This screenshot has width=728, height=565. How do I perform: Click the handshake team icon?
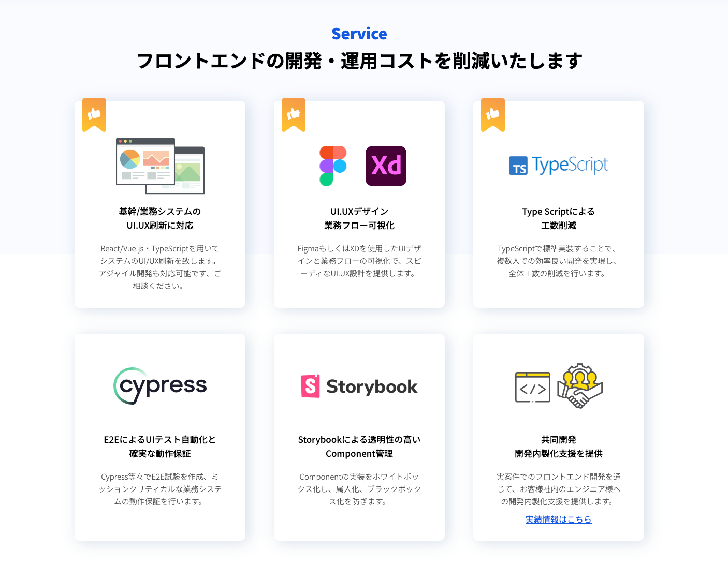tap(580, 386)
